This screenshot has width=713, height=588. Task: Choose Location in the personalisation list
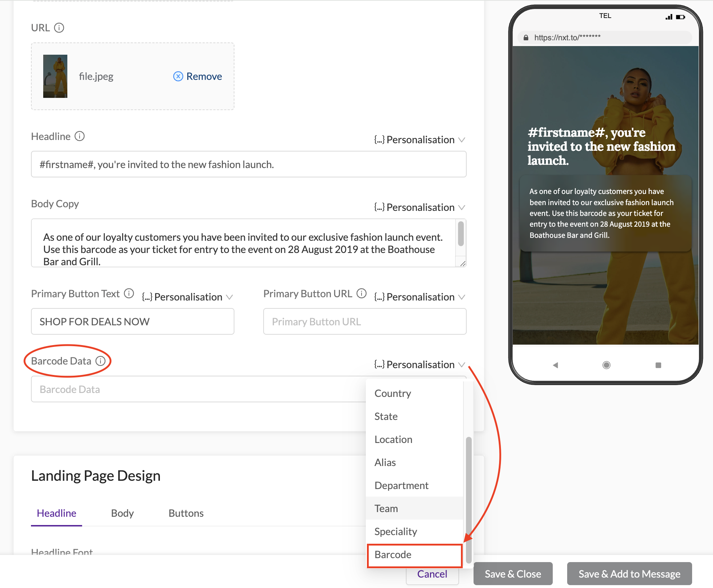click(414, 439)
